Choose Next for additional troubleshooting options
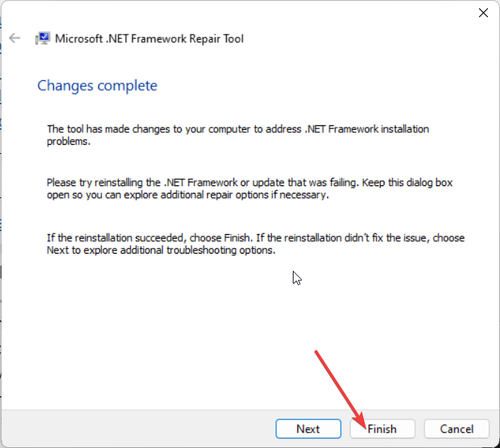The width and height of the screenshot is (500, 448). [308, 428]
